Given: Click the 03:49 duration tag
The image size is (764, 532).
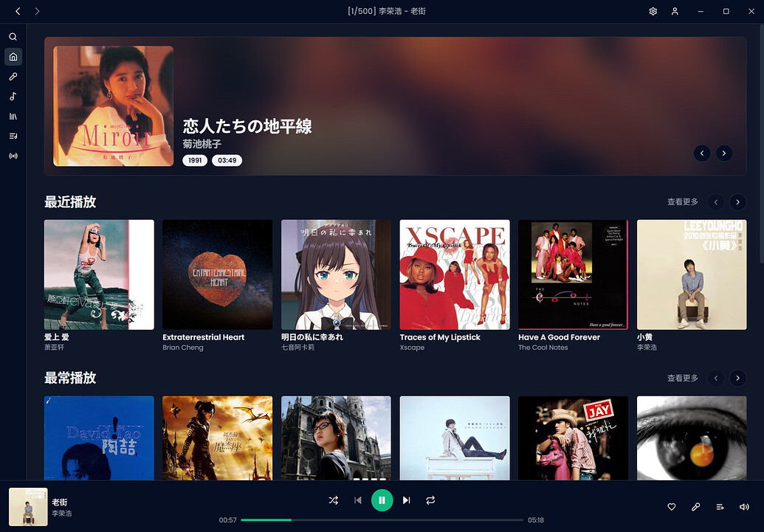Looking at the screenshot, I should coord(227,160).
